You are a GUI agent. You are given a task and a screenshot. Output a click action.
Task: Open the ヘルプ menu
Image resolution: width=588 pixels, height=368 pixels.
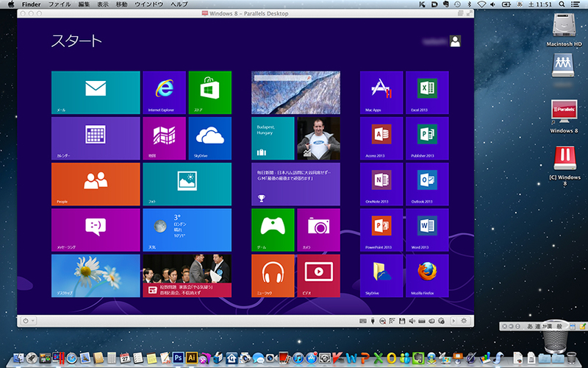point(179,4)
